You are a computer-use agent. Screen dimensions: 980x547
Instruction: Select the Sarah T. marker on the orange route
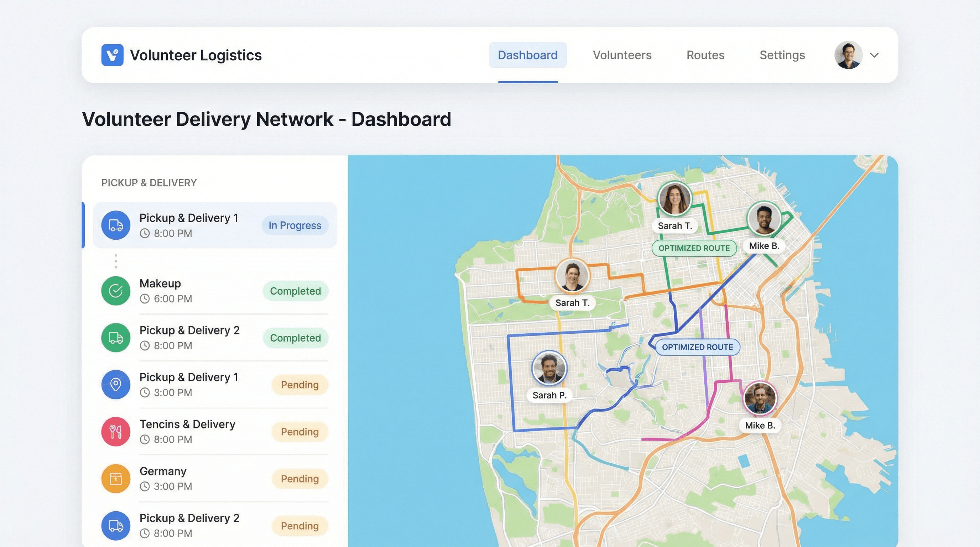tap(572, 275)
